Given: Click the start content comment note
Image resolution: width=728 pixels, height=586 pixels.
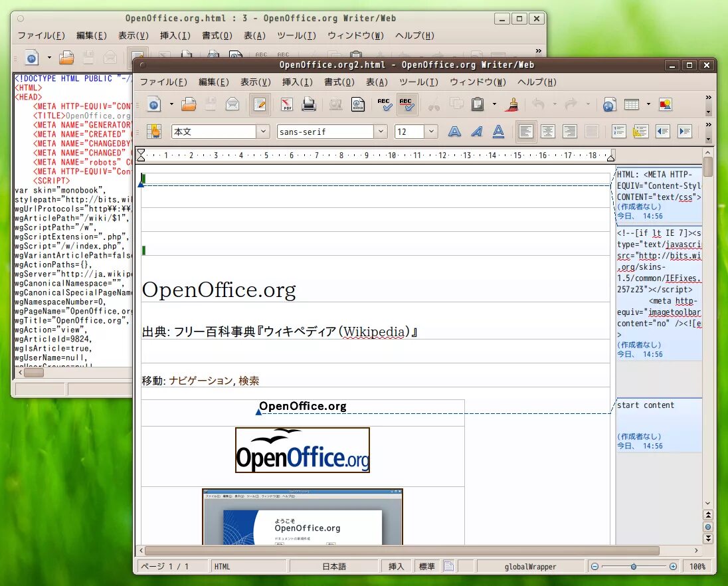Looking at the screenshot, I should (x=660, y=425).
